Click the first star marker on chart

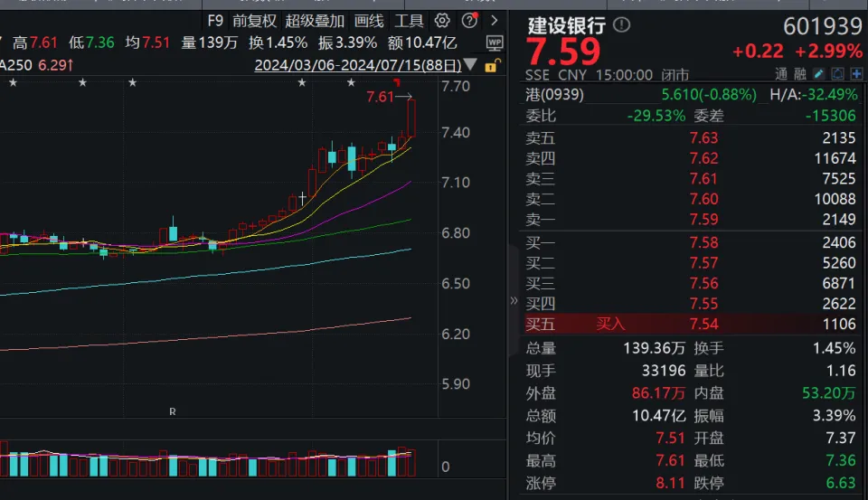(13, 83)
